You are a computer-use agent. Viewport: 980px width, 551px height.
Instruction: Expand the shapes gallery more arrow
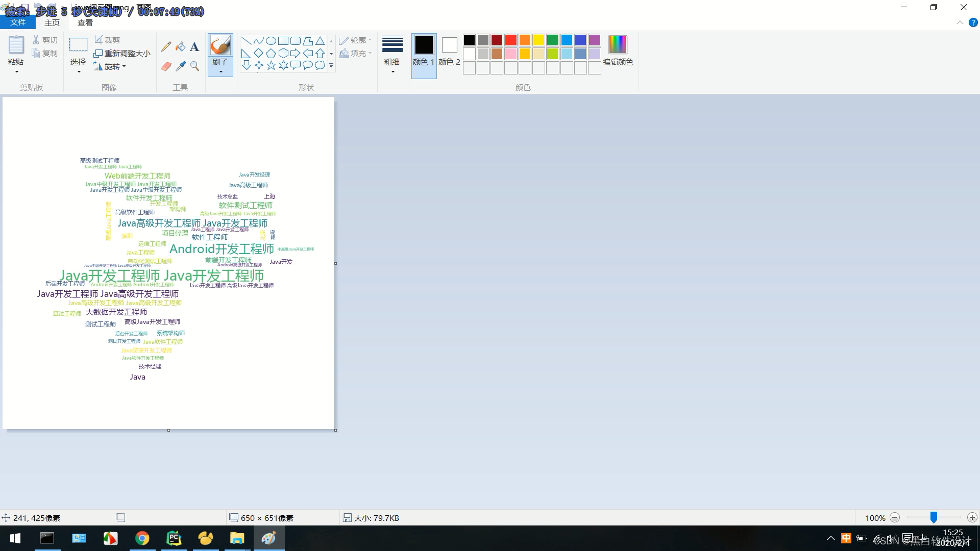(x=331, y=66)
